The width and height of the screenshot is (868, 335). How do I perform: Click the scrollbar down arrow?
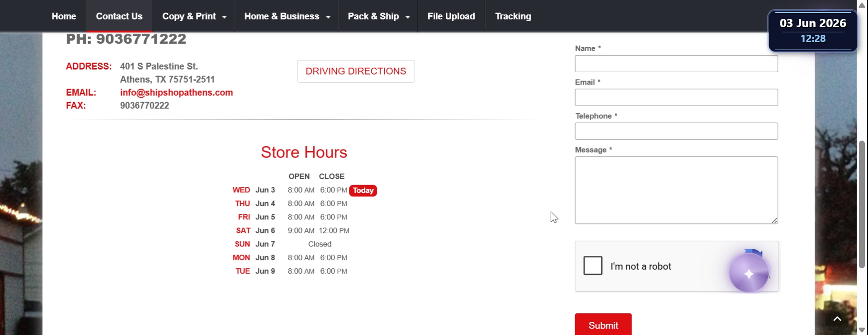862,330
